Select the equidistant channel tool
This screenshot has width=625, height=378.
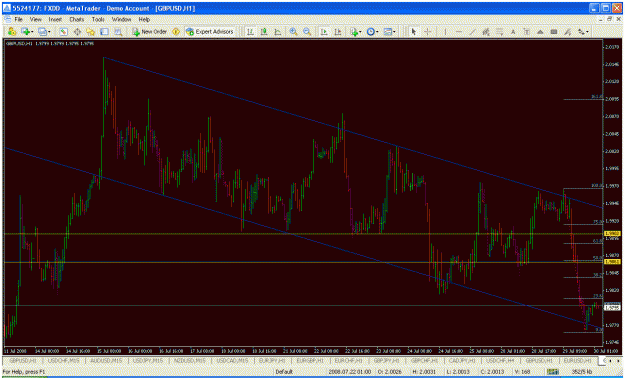[486, 32]
